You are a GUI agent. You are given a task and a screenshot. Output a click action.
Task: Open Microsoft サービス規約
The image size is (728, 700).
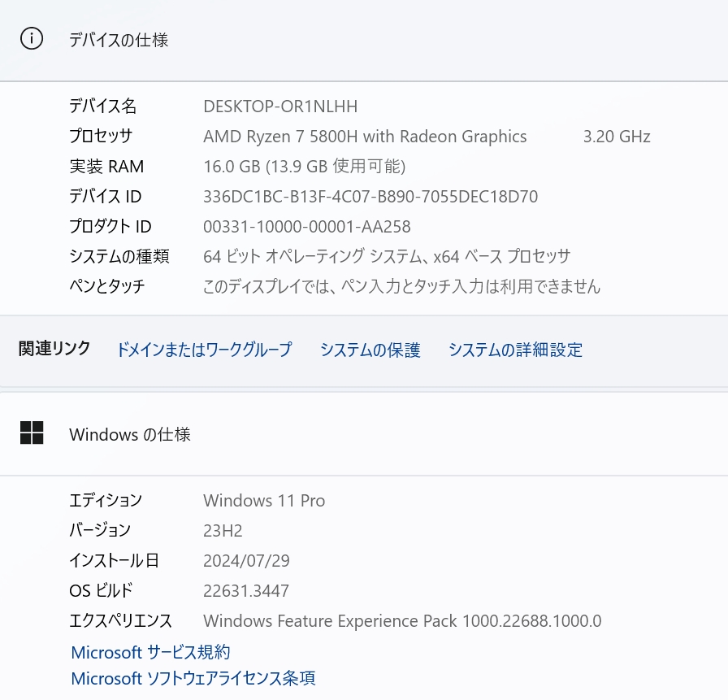(149, 651)
